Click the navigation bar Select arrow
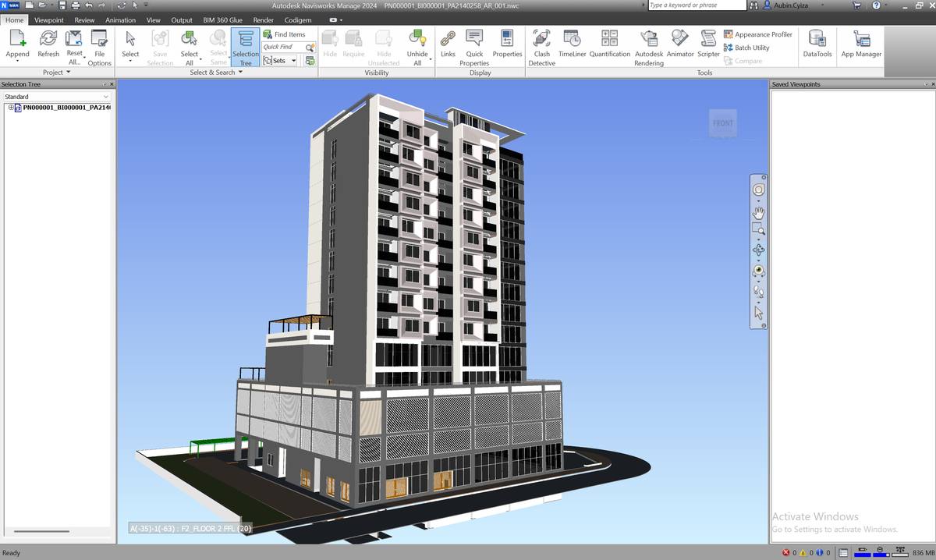The width and height of the screenshot is (936, 560). point(758,313)
